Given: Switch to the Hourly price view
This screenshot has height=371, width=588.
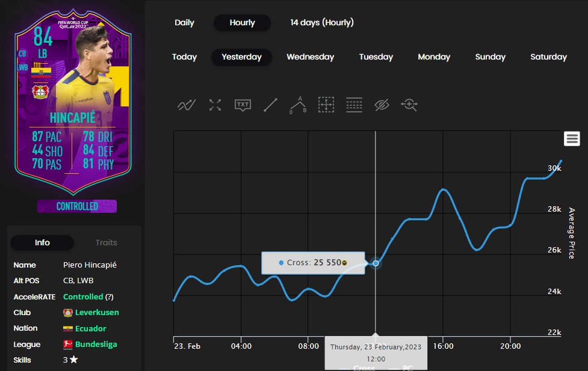Looking at the screenshot, I should (x=243, y=22).
